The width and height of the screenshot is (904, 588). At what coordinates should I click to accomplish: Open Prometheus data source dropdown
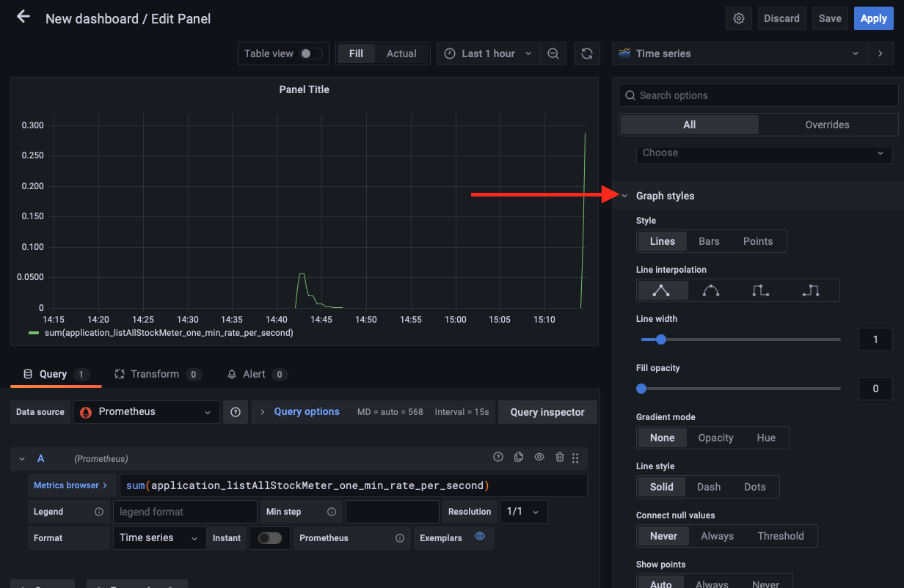[146, 412]
